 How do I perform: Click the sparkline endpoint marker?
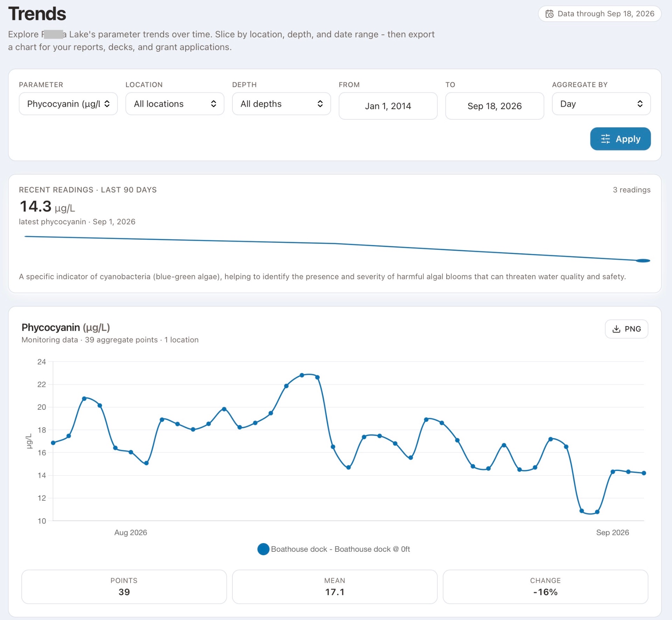643,261
